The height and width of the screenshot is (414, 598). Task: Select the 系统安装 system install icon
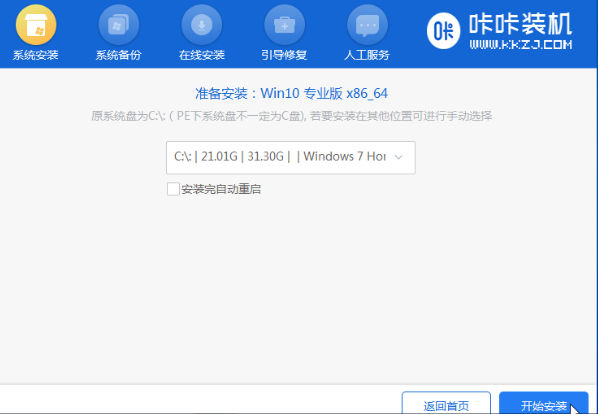(36, 25)
